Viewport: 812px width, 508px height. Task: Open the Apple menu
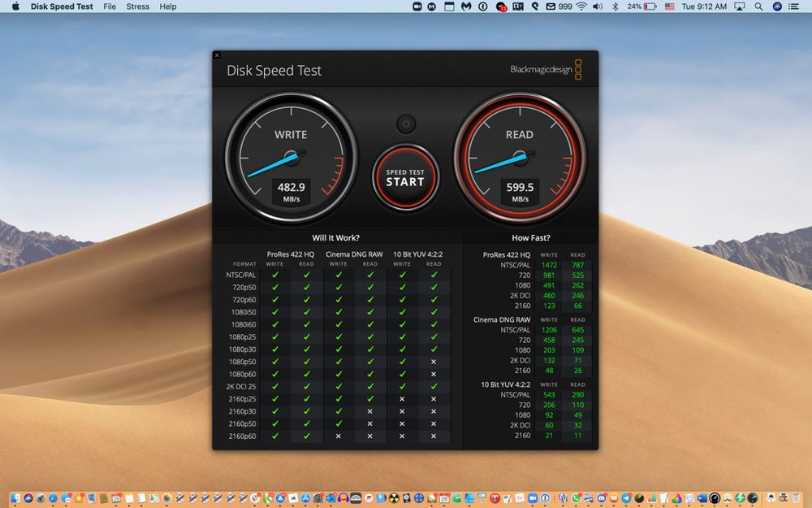point(15,7)
